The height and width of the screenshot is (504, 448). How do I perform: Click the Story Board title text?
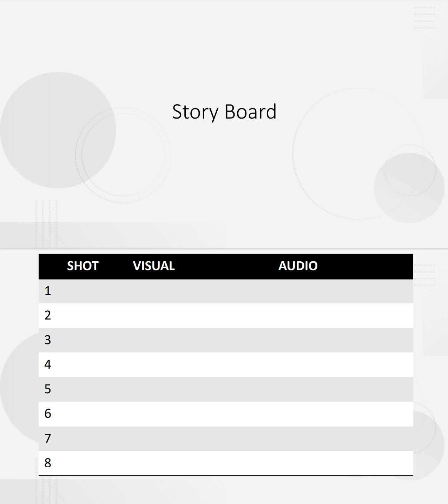click(224, 112)
